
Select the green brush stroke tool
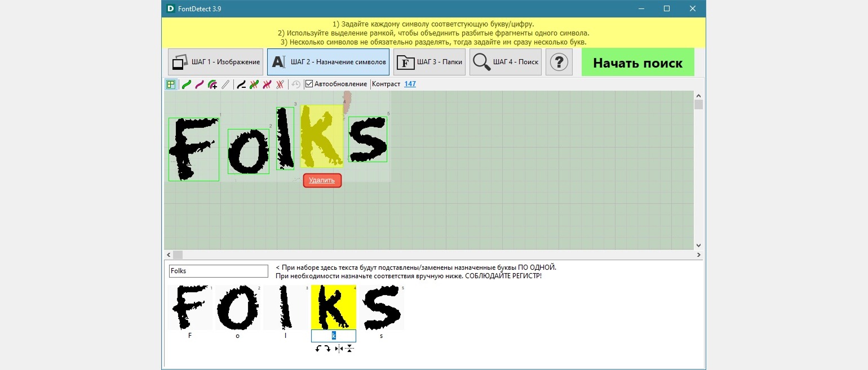coord(186,84)
